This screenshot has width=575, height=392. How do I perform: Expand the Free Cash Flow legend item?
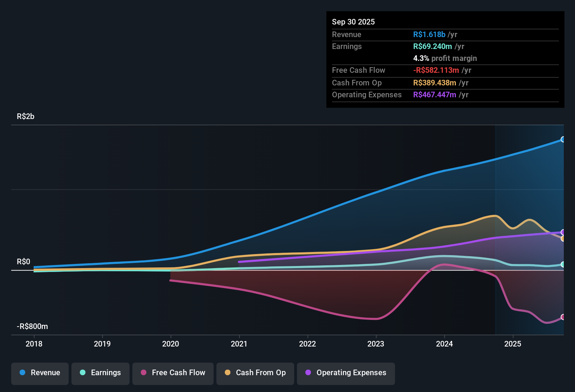pos(173,373)
